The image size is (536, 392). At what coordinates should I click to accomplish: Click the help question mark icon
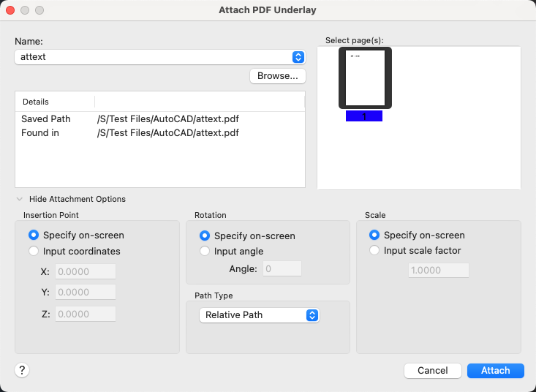(x=22, y=371)
